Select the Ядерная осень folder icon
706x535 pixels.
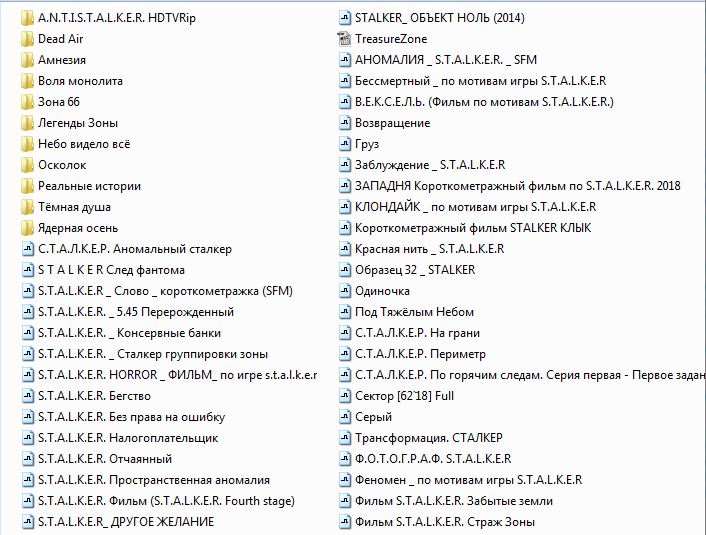[27, 228]
